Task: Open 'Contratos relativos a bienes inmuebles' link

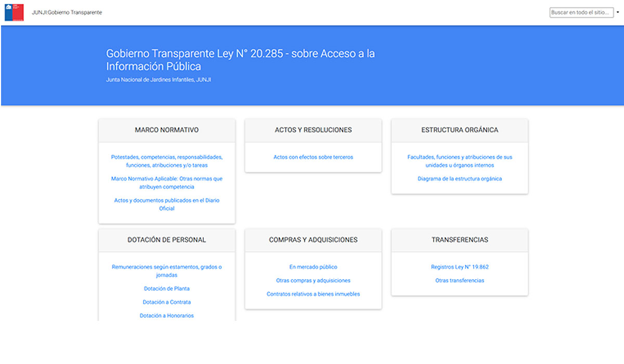Action: (313, 294)
